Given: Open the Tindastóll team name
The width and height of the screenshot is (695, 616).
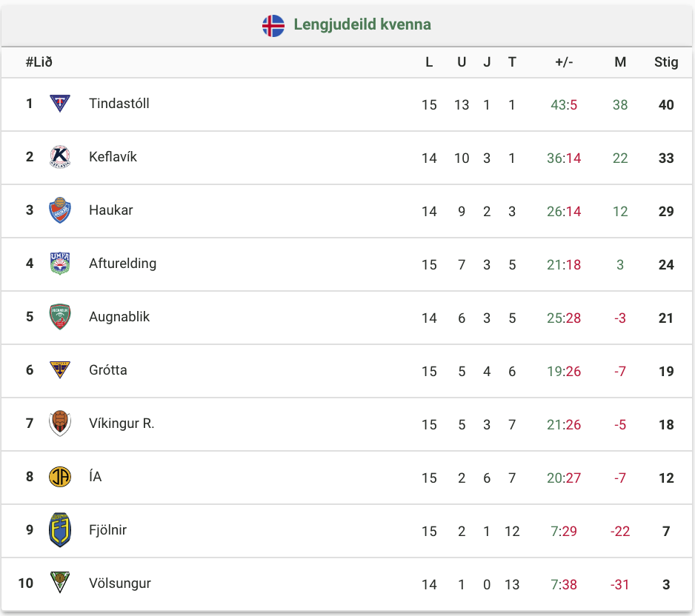Looking at the screenshot, I should (119, 104).
